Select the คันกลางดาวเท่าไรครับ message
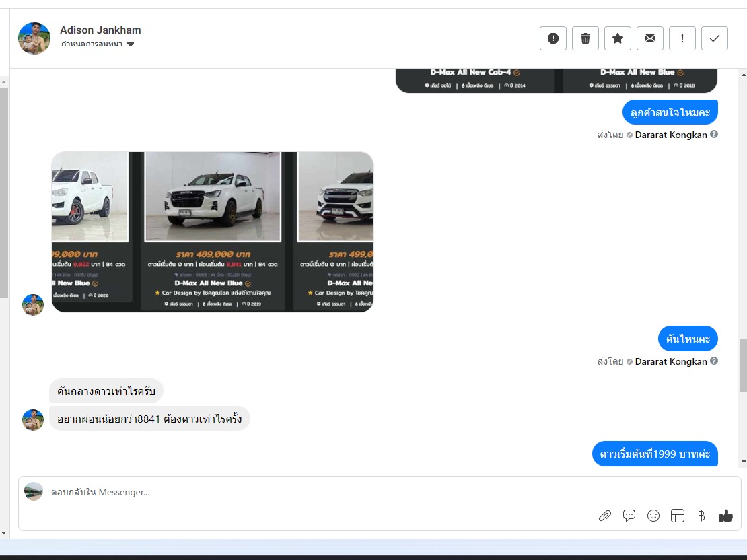 click(106, 391)
